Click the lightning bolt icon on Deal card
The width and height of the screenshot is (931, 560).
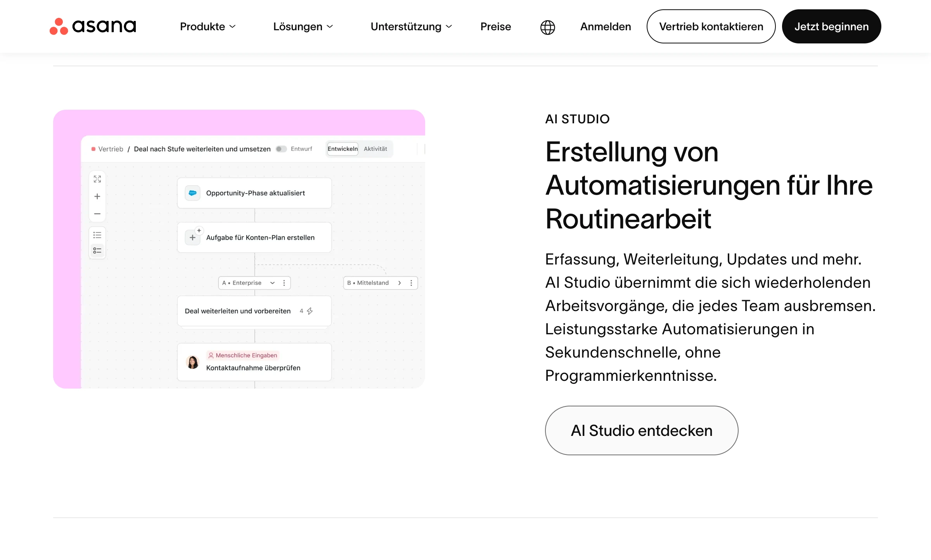[x=310, y=311]
